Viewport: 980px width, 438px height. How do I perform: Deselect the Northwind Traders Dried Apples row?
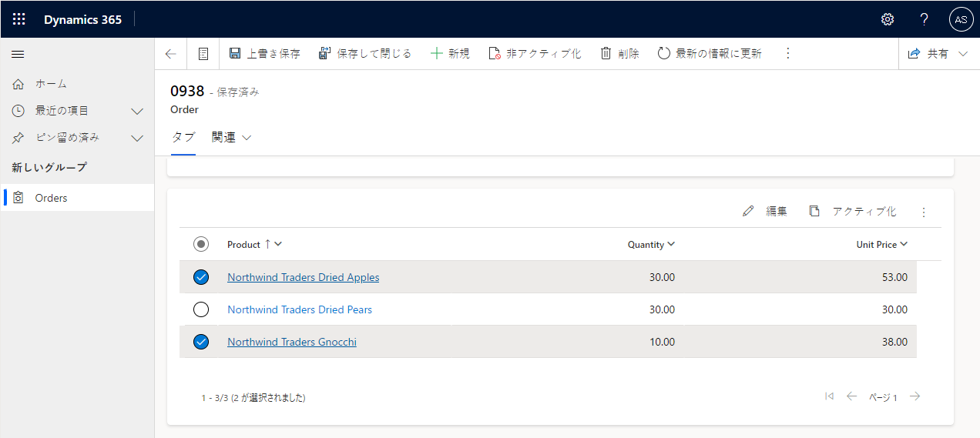(x=201, y=277)
